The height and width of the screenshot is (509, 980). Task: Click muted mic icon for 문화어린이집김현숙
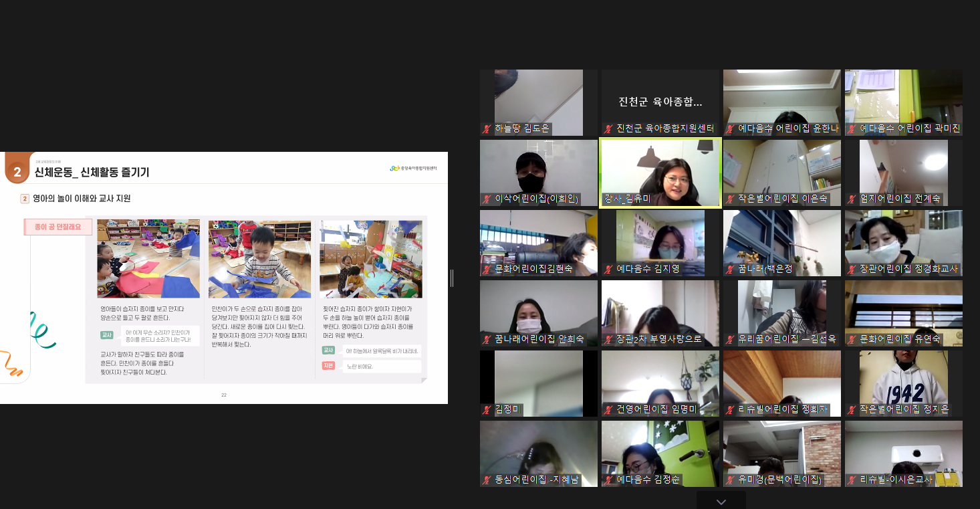coord(487,270)
